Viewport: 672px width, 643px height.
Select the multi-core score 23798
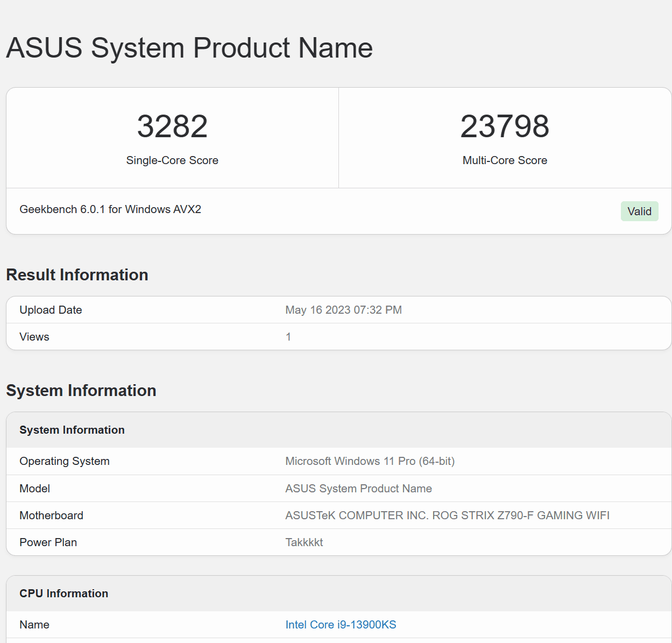point(505,126)
